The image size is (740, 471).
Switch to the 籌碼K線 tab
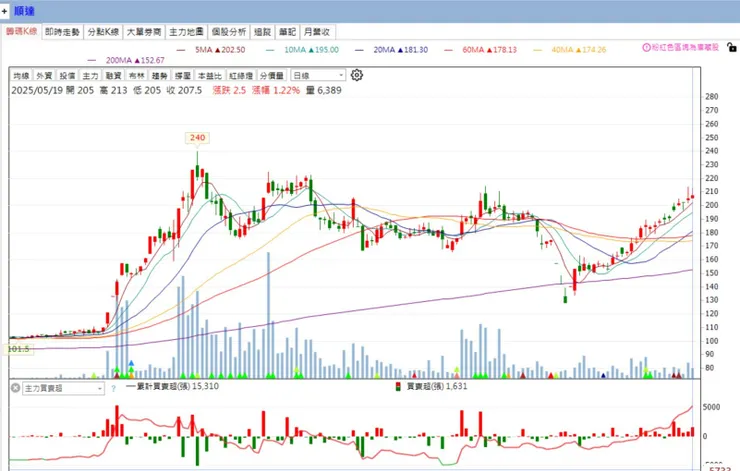[x=22, y=32]
